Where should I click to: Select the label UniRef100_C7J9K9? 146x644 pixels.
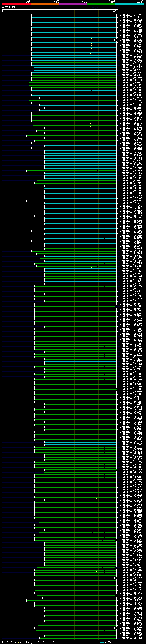tap(131, 555)
